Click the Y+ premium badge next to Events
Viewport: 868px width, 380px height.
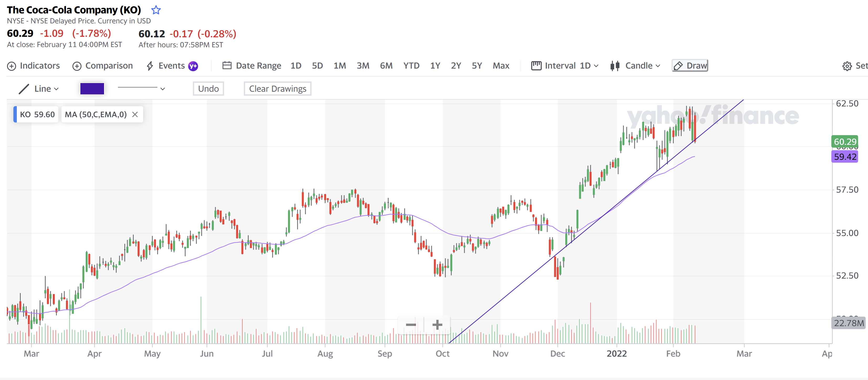pyautogui.click(x=193, y=66)
